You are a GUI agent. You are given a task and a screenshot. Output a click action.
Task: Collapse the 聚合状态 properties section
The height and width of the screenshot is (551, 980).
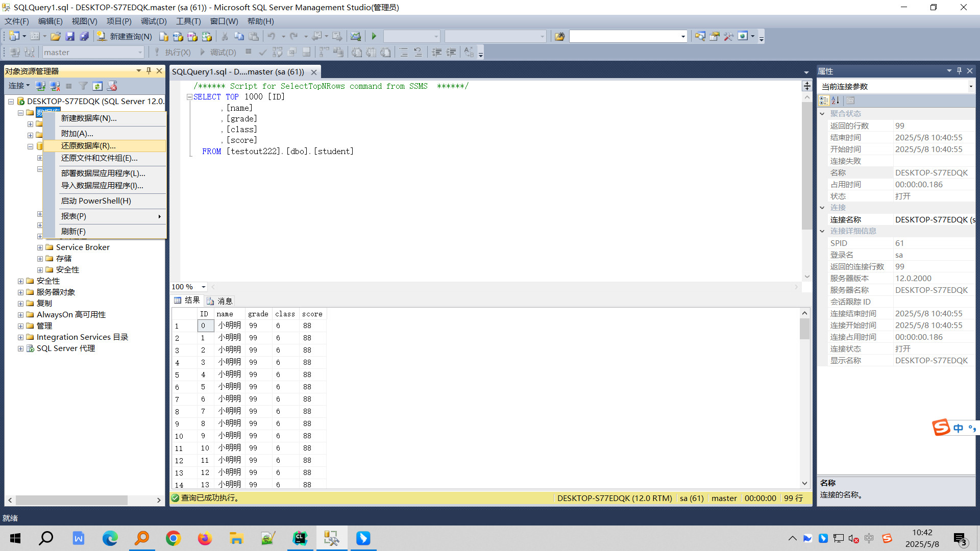(822, 114)
